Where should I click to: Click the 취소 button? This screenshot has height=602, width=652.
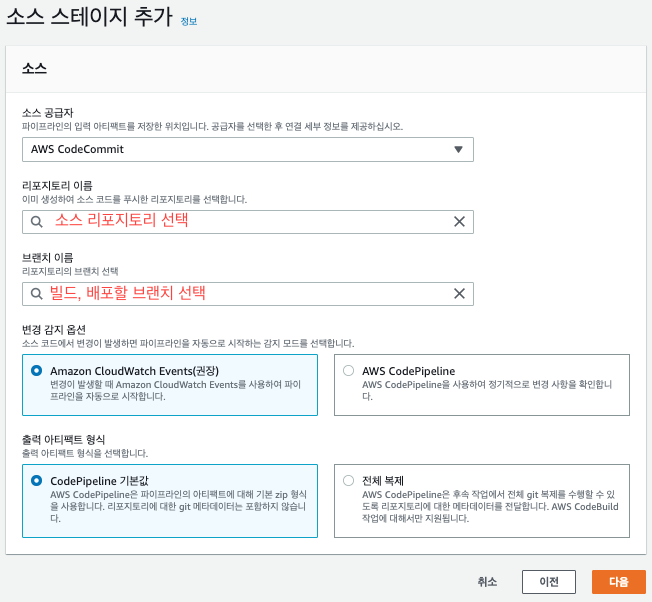pos(487,582)
